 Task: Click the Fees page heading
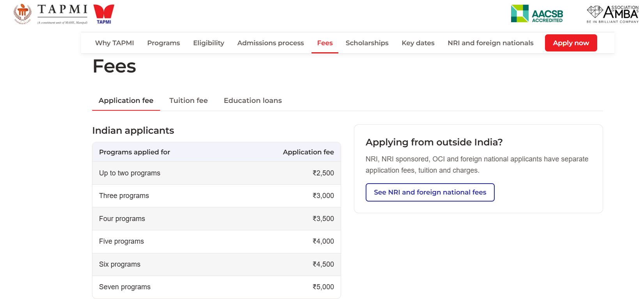[115, 66]
